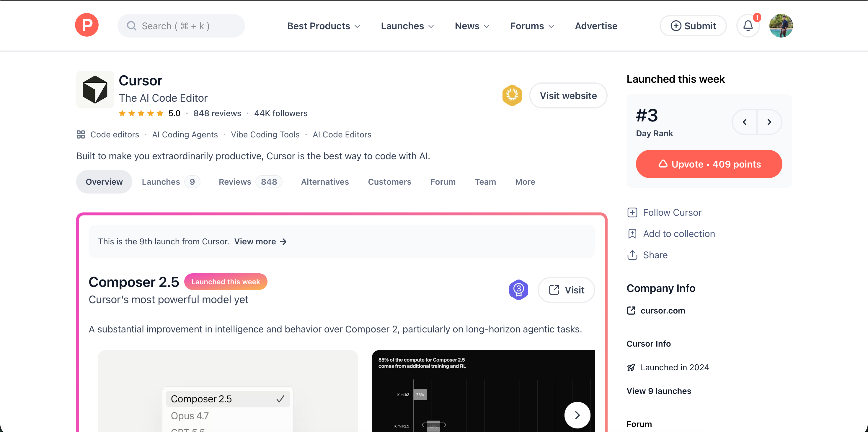Open notifications bell
The width and height of the screenshot is (868, 432).
tap(748, 26)
